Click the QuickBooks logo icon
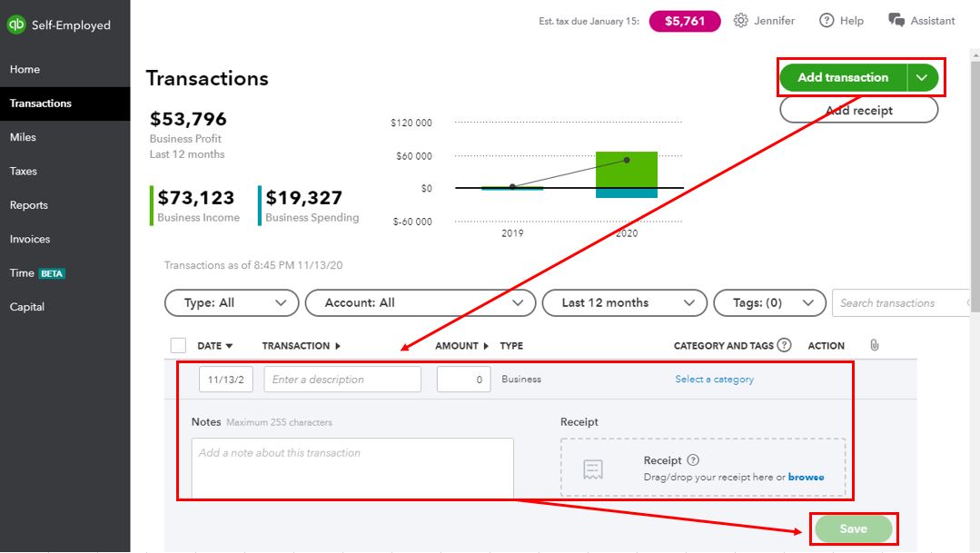980x553 pixels. (x=16, y=25)
